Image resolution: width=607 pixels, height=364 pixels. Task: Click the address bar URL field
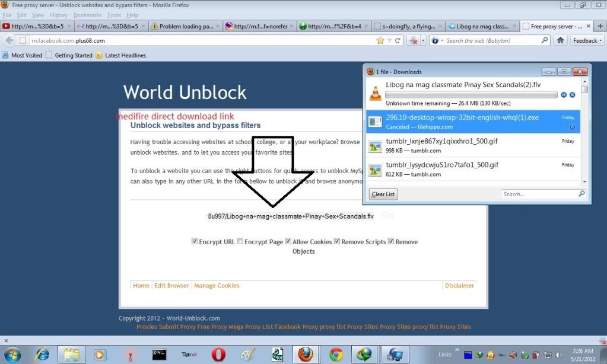(201, 41)
